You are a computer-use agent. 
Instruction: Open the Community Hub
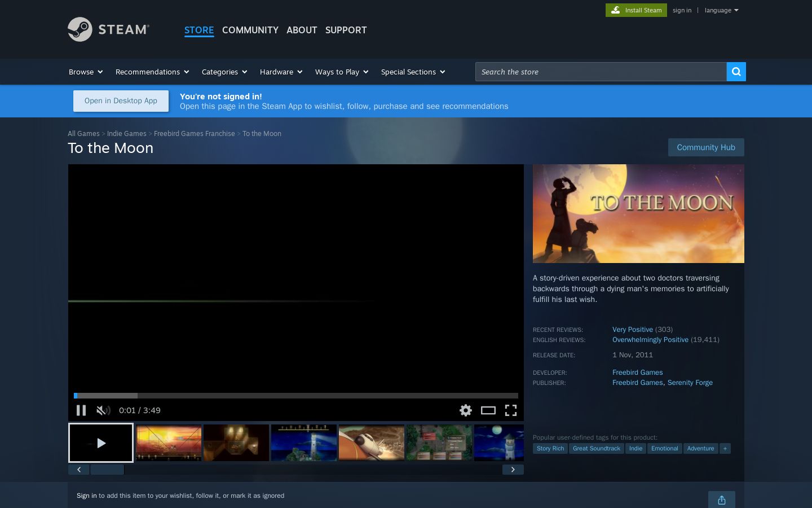coord(706,147)
